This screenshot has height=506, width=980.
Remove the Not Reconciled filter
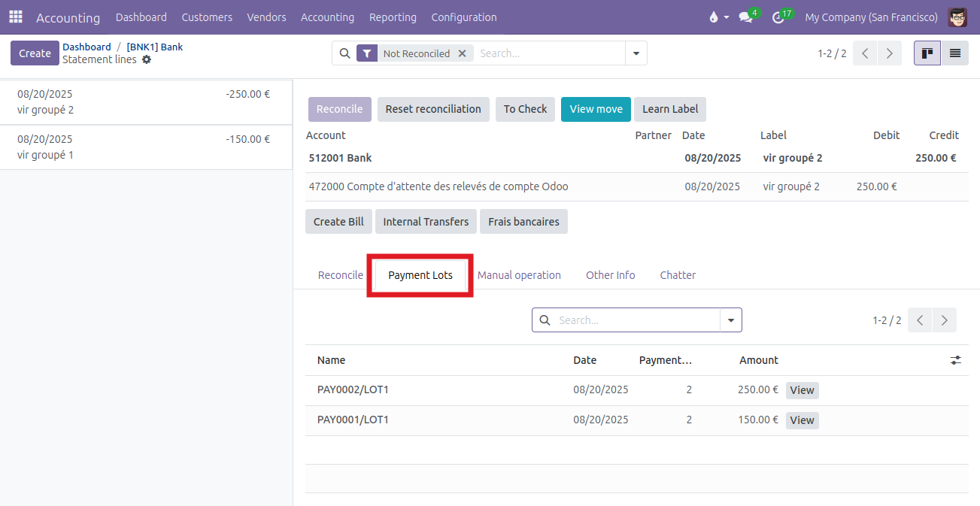tap(463, 53)
